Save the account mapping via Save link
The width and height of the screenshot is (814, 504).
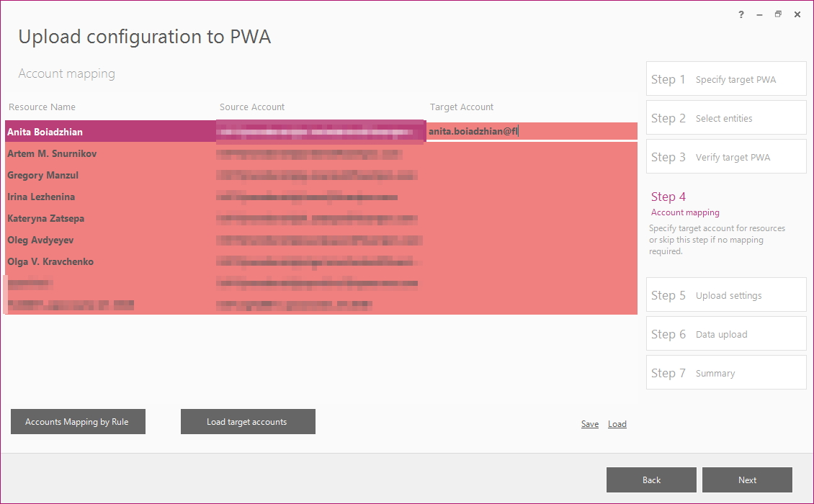pos(590,424)
